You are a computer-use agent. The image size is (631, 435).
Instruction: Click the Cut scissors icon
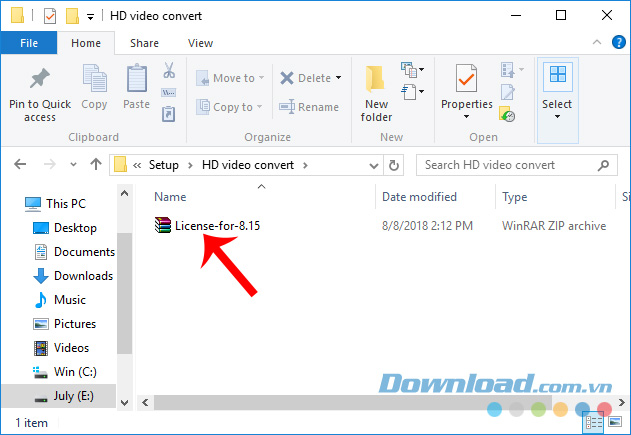coord(169,70)
